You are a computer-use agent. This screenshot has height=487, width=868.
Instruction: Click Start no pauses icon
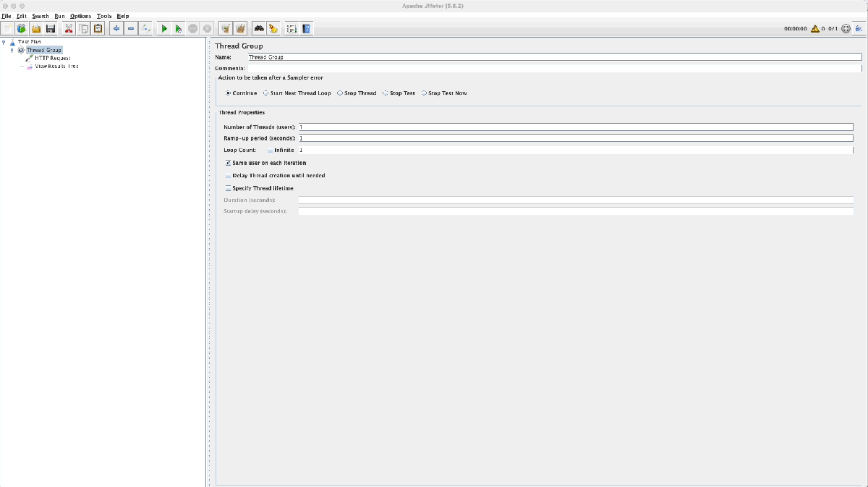coord(179,28)
